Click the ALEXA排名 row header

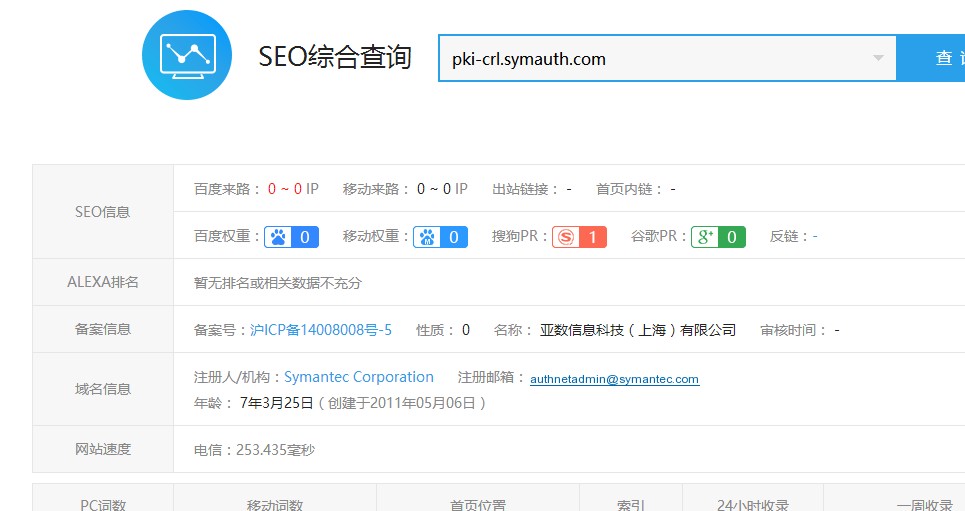click(103, 282)
